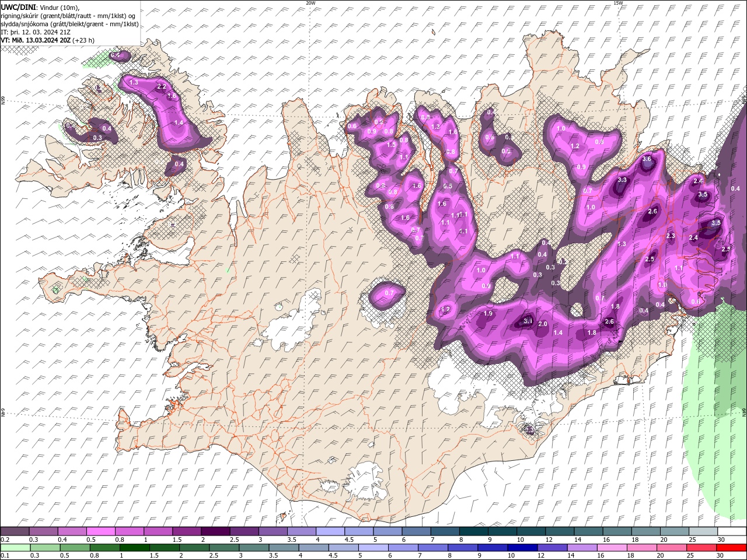This screenshot has width=747, height=560.
Task: Select top legend swatch starting at 0.5
Action: coord(100,531)
